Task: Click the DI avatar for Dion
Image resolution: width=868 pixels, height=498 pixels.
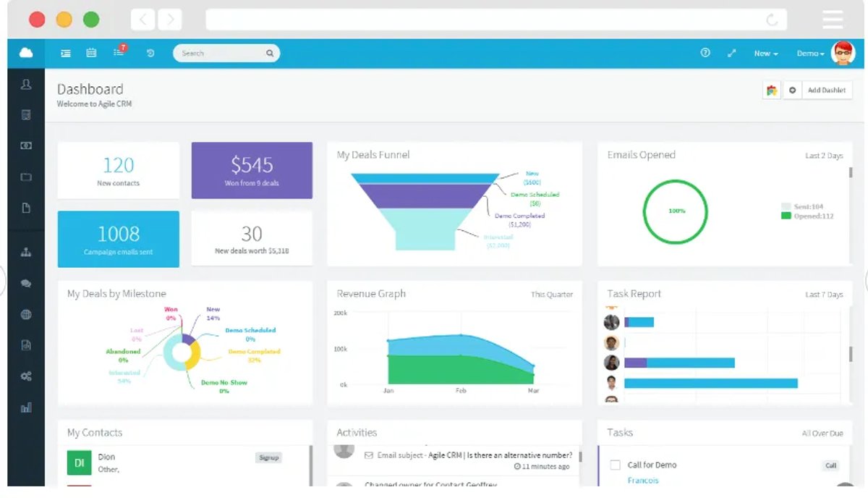Action: tap(80, 463)
